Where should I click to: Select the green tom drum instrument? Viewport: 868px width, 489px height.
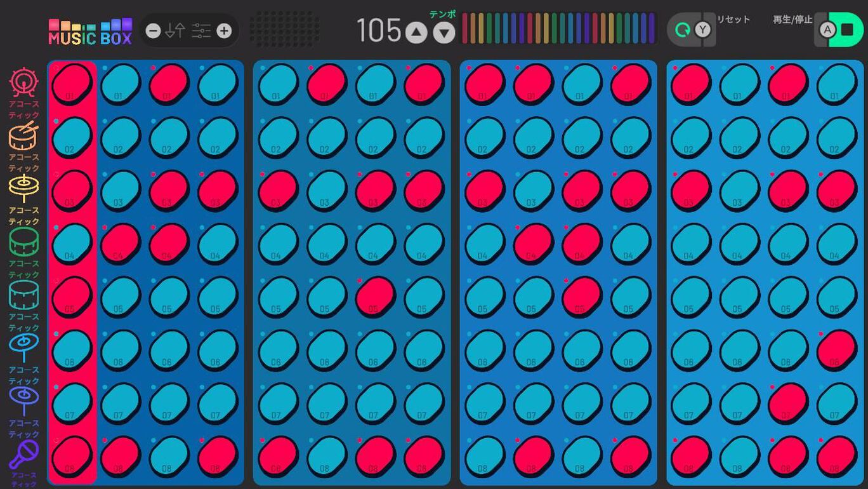pyautogui.click(x=23, y=242)
